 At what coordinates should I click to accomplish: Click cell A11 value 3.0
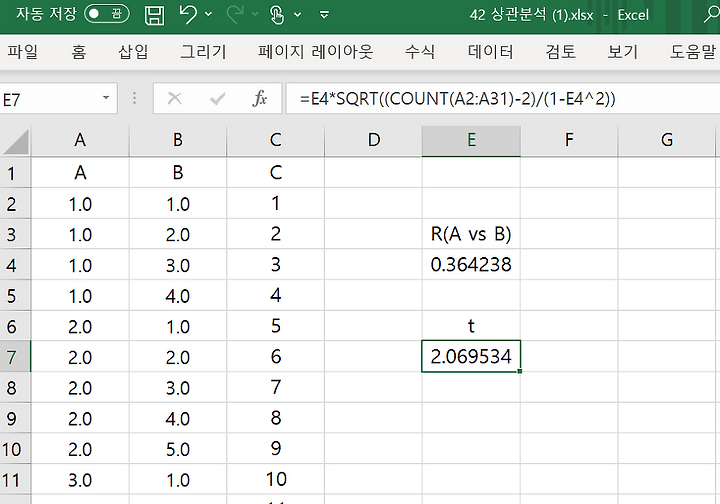pos(80,479)
